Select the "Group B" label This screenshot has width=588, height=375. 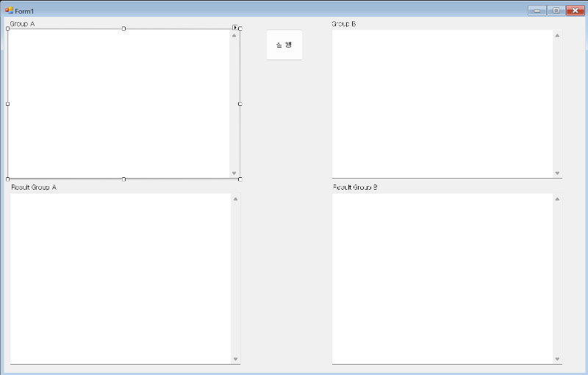coord(344,24)
